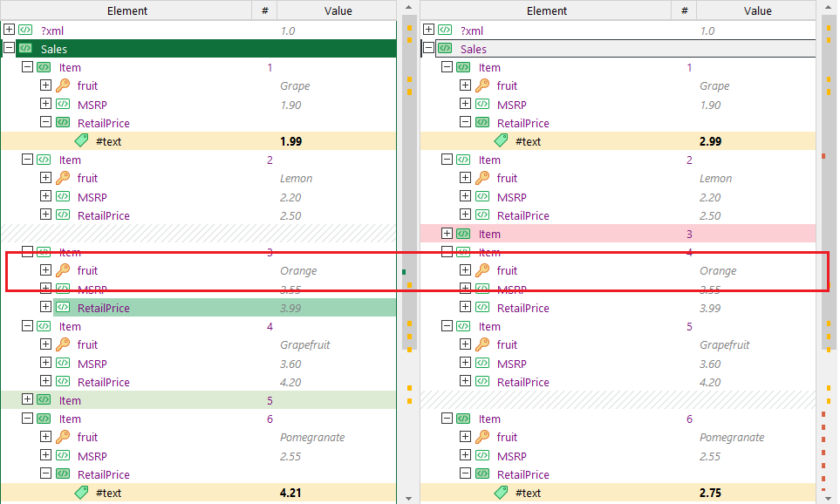
Task: Click the tag icon next to #text value 1.99
Action: click(x=79, y=140)
